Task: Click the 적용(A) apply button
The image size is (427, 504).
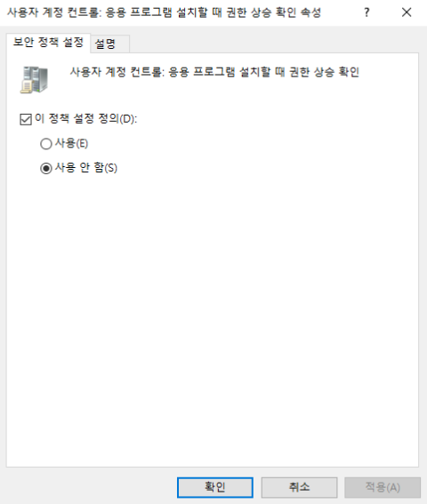Action: click(383, 487)
